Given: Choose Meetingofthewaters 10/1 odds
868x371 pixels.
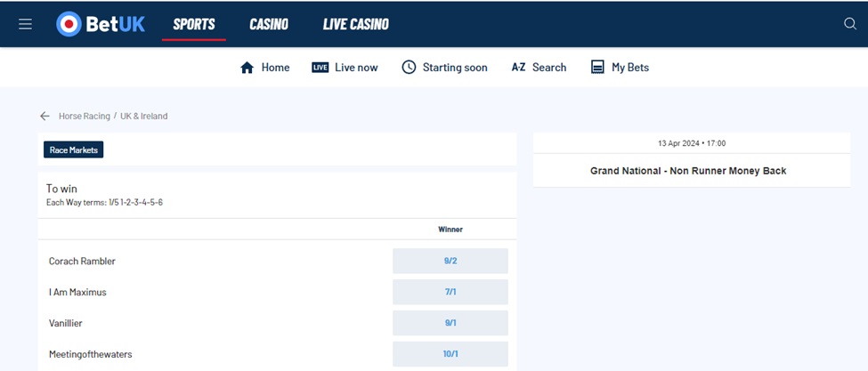Looking at the screenshot, I should tap(450, 354).
